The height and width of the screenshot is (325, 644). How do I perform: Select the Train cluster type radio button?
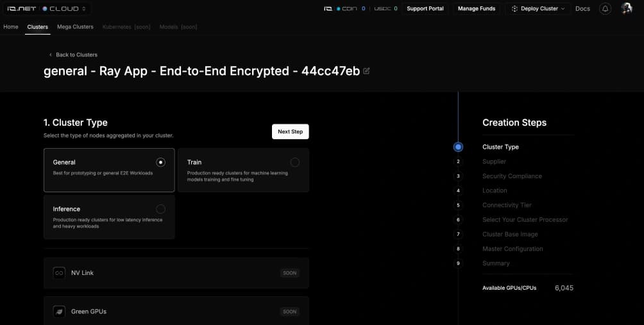coord(294,162)
